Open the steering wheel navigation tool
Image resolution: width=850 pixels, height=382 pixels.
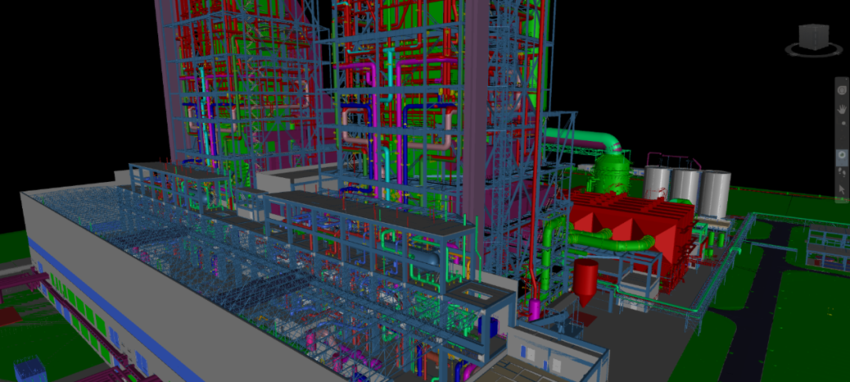pyautogui.click(x=842, y=90)
